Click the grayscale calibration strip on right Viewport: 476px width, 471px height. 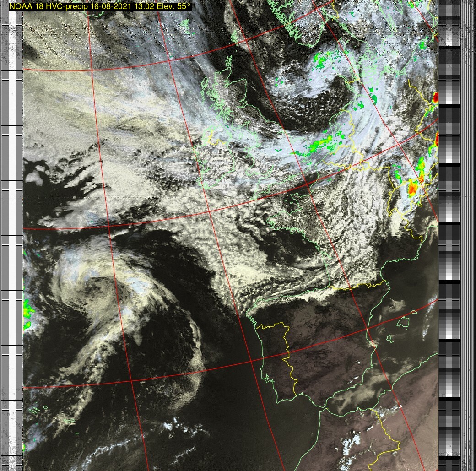449,229
